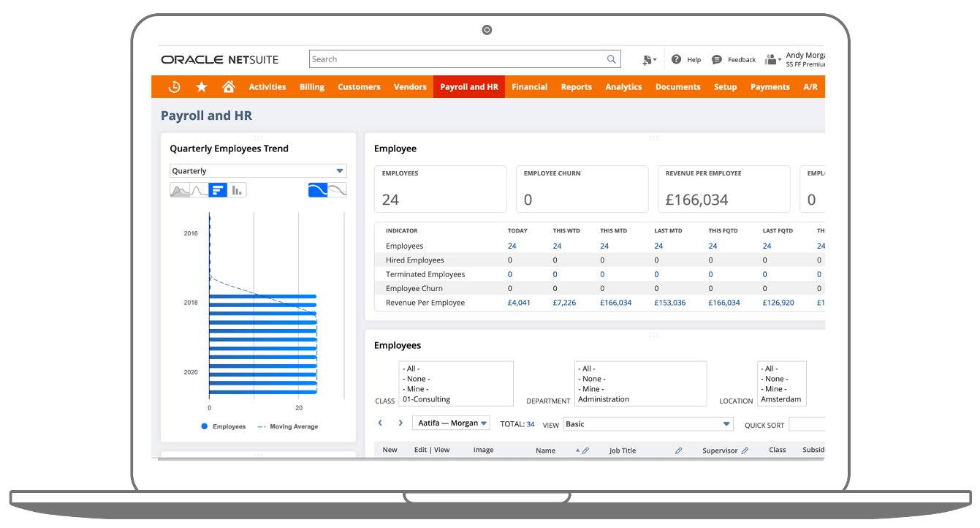This screenshot has height=528, width=980.
Task: Click the Feedback link
Action: point(741,59)
